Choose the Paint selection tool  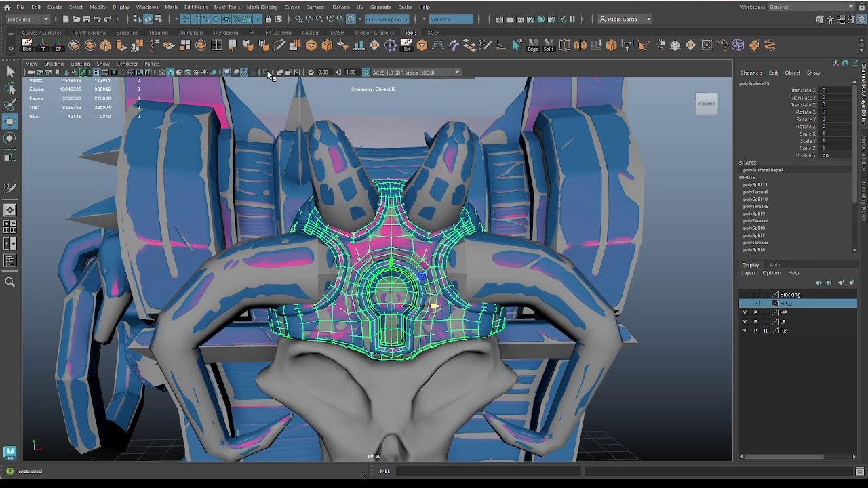point(10,104)
